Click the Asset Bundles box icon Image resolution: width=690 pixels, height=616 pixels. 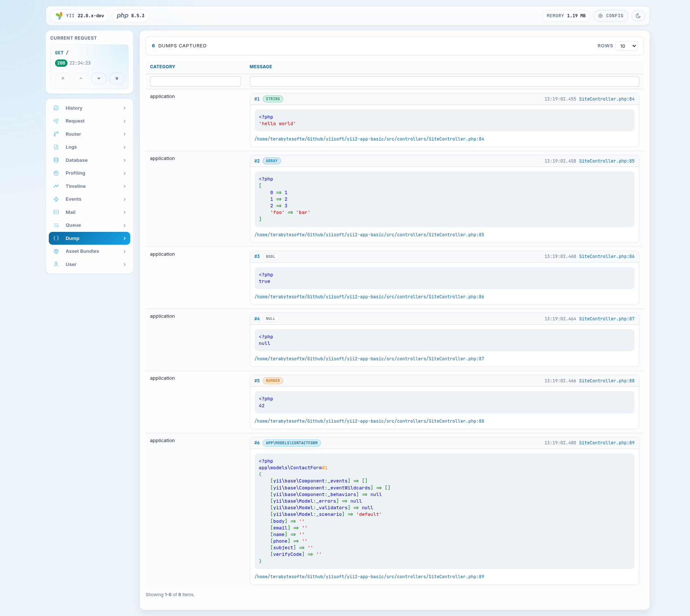point(56,251)
